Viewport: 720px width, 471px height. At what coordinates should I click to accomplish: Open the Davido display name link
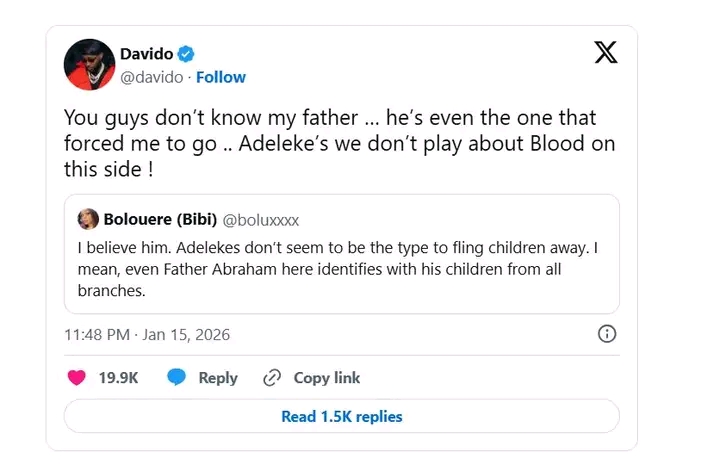pos(147,53)
